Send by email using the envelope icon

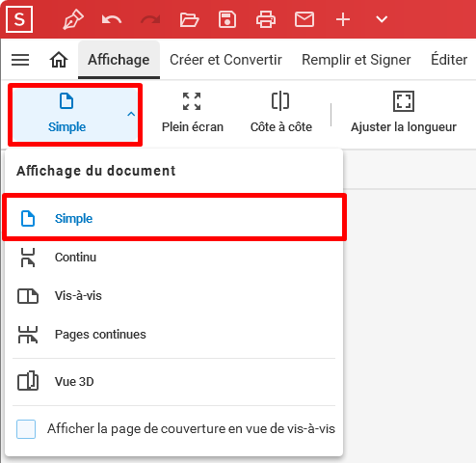304,19
